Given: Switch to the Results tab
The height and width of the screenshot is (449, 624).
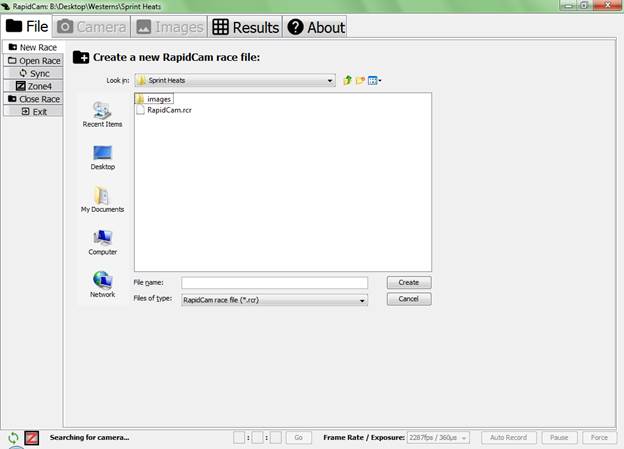Looking at the screenshot, I should point(245,27).
